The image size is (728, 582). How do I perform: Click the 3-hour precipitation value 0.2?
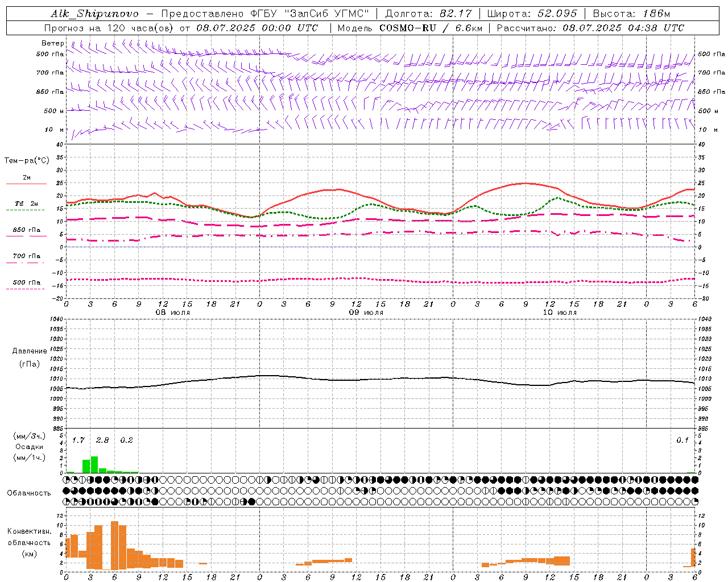point(126,440)
